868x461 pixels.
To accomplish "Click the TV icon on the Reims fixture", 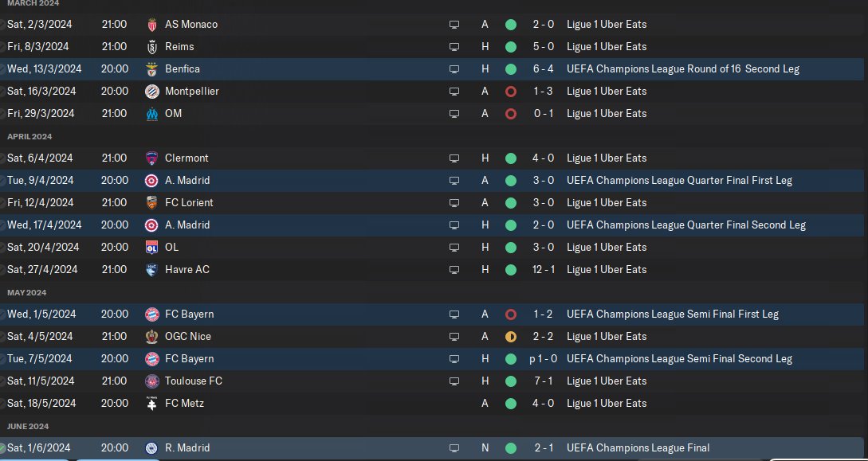I will coord(454,47).
